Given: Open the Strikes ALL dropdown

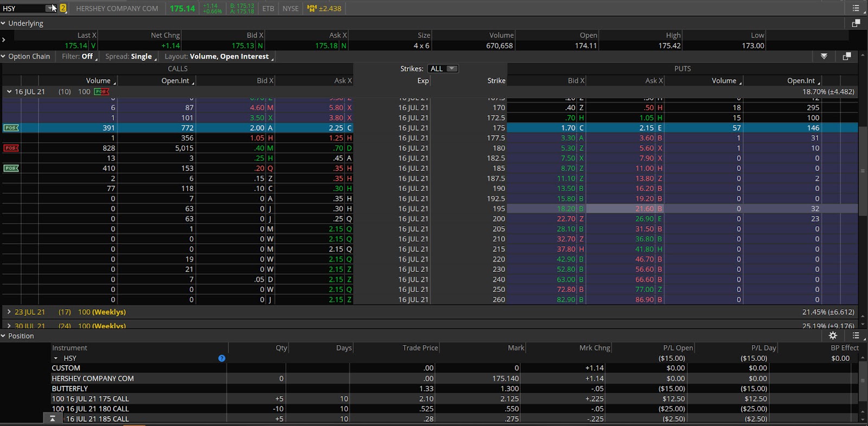Looking at the screenshot, I should coord(444,69).
